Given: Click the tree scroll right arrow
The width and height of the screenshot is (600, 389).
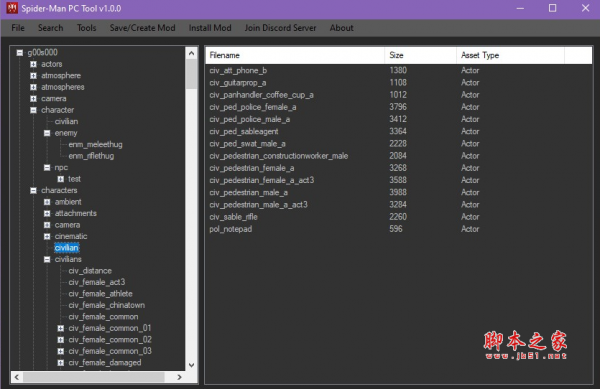Looking at the screenshot, I should (179, 377).
